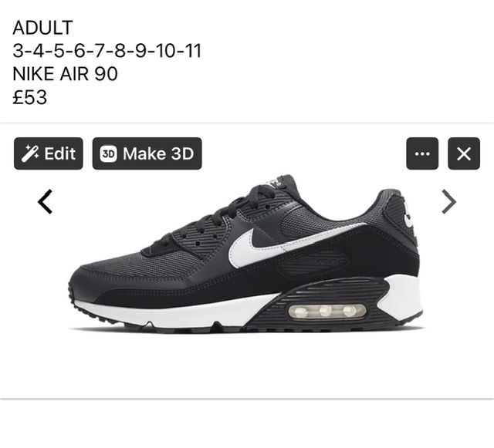The width and height of the screenshot is (494, 448).
Task: Click the visible Air bubble in the heel
Action: (x=327, y=311)
